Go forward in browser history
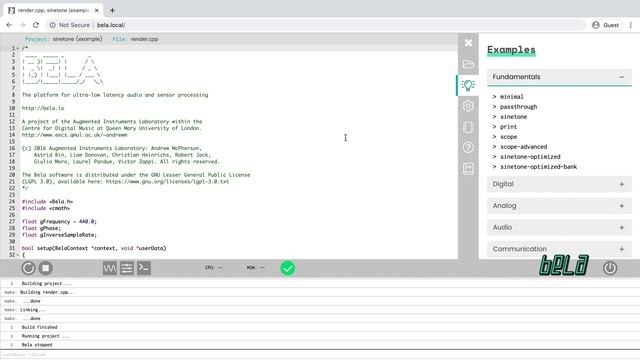Viewport: 640px width, 360px height. 22,25
